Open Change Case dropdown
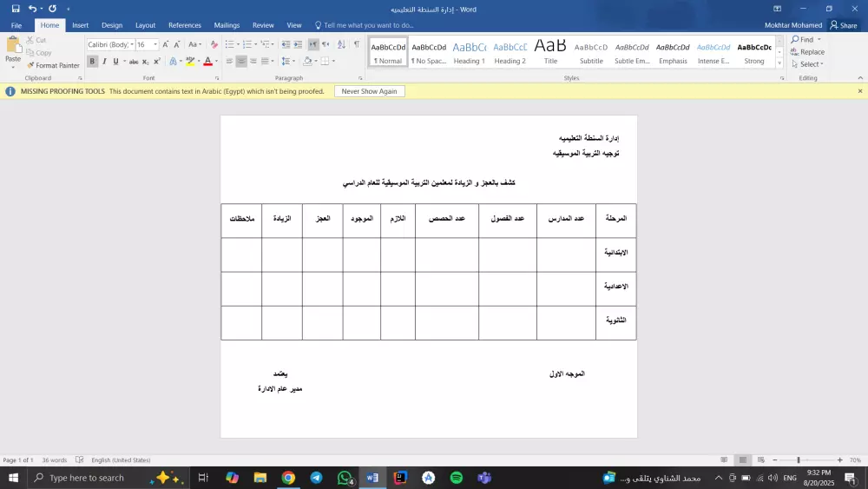The width and height of the screenshot is (868, 489). click(x=194, y=44)
